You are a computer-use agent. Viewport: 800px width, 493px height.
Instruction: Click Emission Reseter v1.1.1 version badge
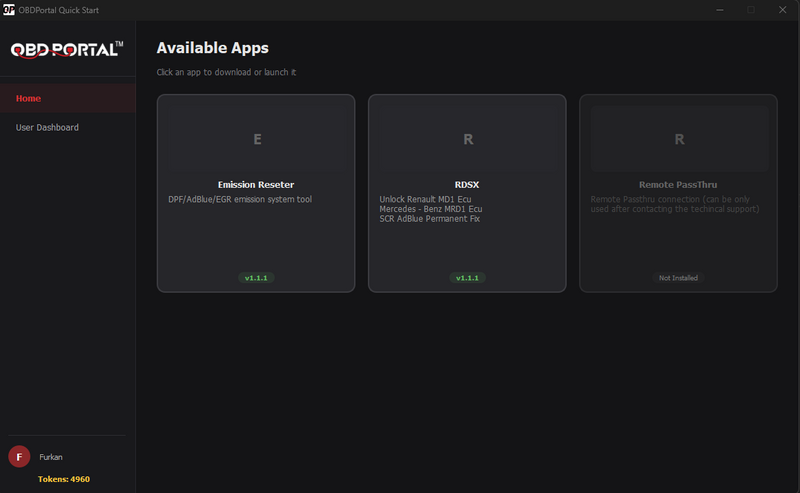[256, 278]
